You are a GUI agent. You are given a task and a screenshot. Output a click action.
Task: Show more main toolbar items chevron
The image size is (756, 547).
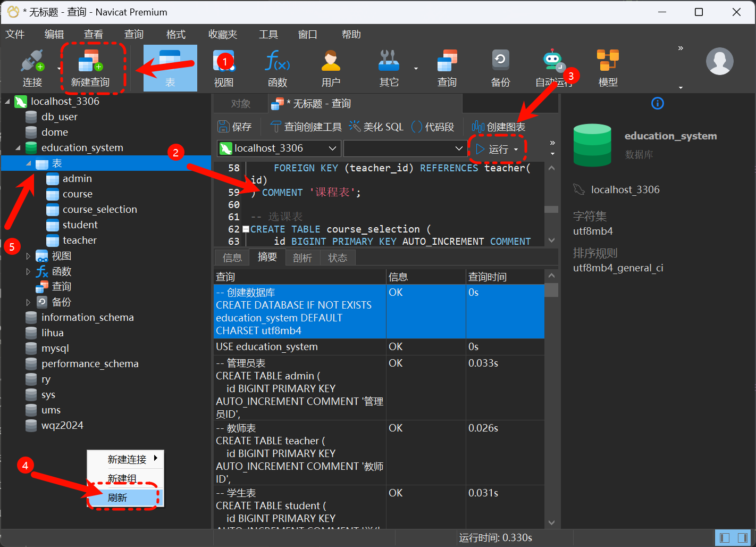tap(681, 48)
